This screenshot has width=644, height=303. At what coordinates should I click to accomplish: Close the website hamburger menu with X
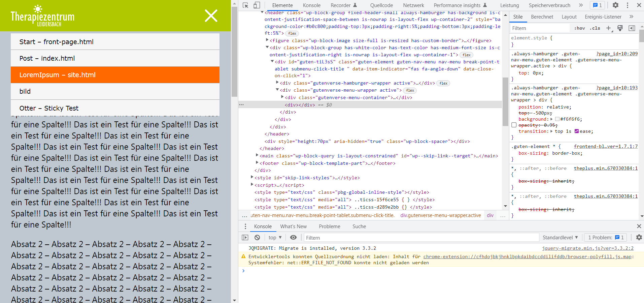tap(211, 16)
